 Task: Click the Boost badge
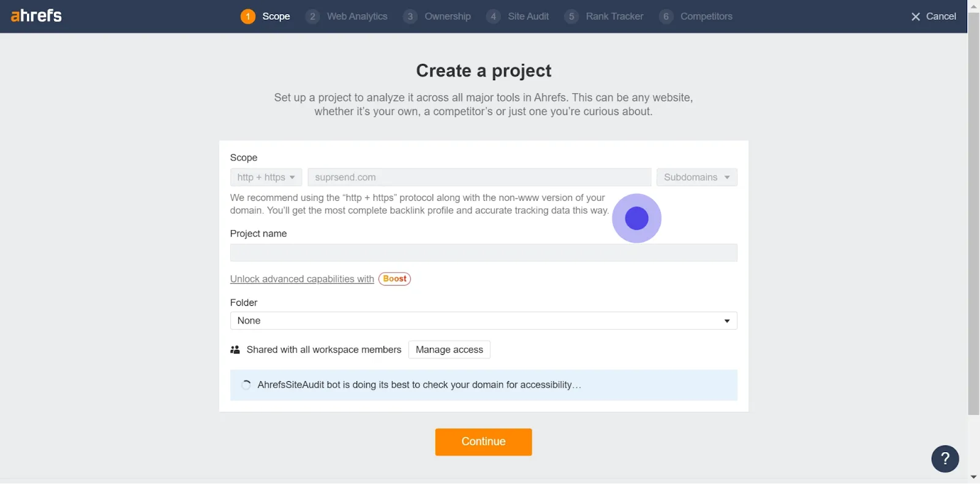click(x=394, y=279)
